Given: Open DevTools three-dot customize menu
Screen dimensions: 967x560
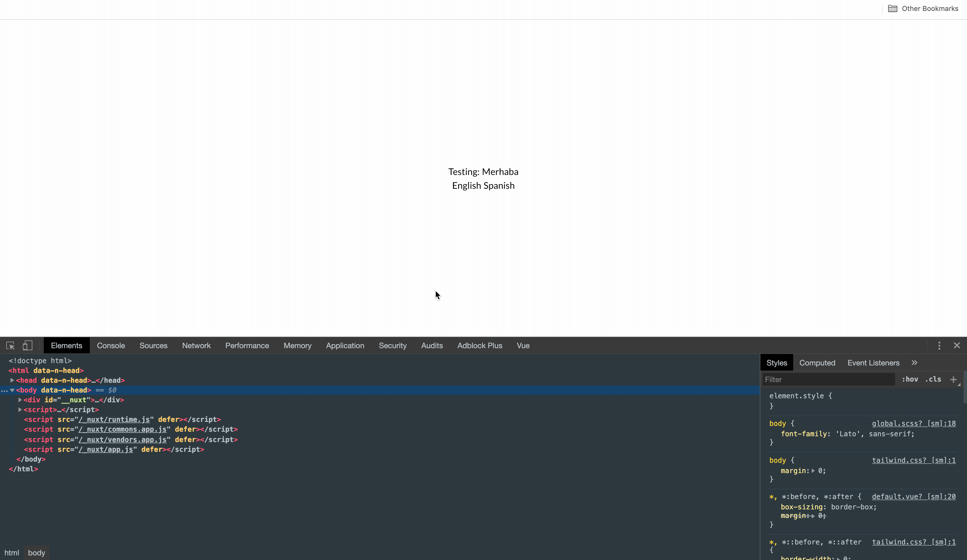Looking at the screenshot, I should (939, 346).
